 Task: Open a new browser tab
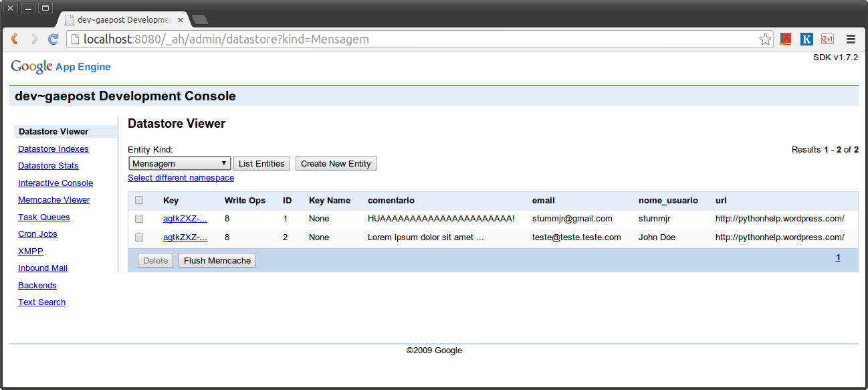(x=199, y=19)
